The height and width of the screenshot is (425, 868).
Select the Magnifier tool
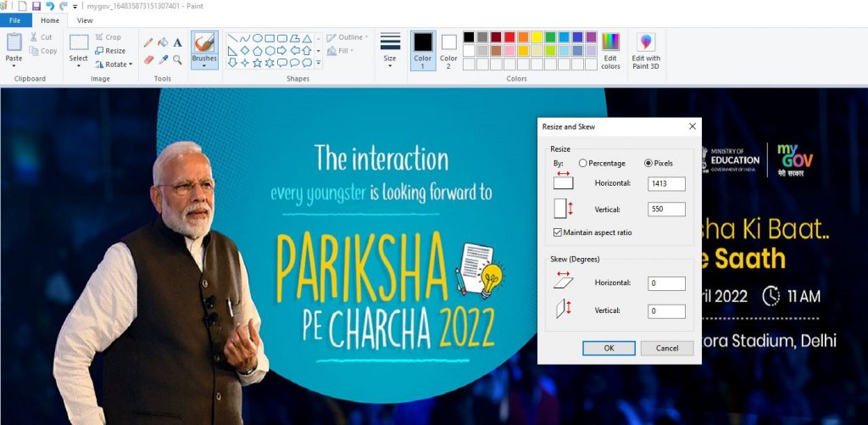tap(178, 59)
